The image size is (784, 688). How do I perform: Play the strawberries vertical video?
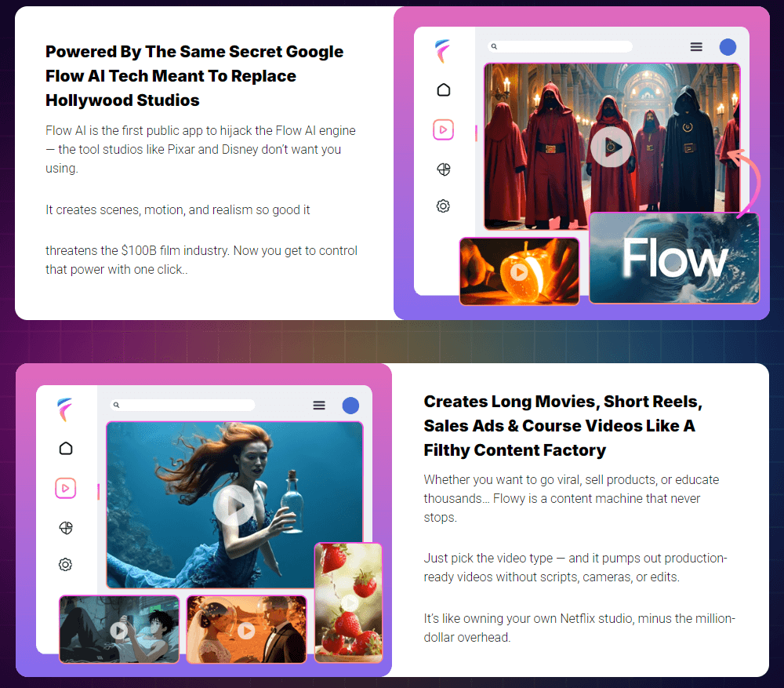coord(348,602)
